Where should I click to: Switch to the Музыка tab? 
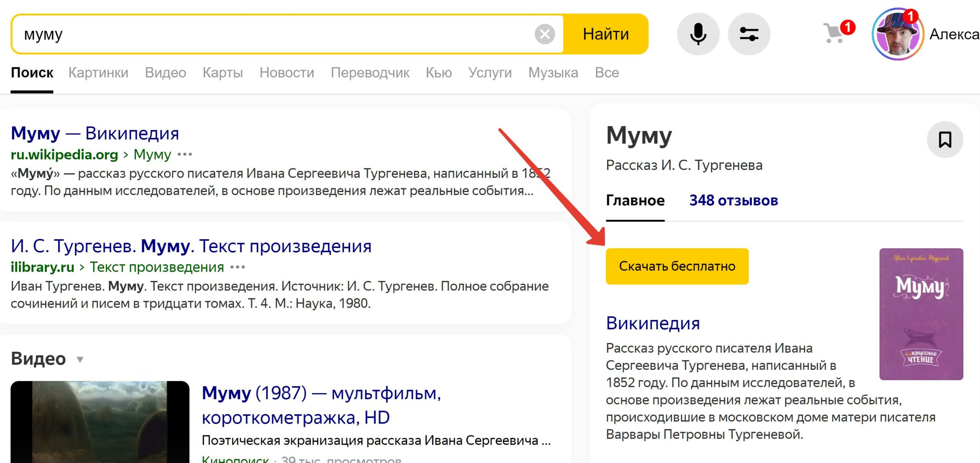point(553,72)
